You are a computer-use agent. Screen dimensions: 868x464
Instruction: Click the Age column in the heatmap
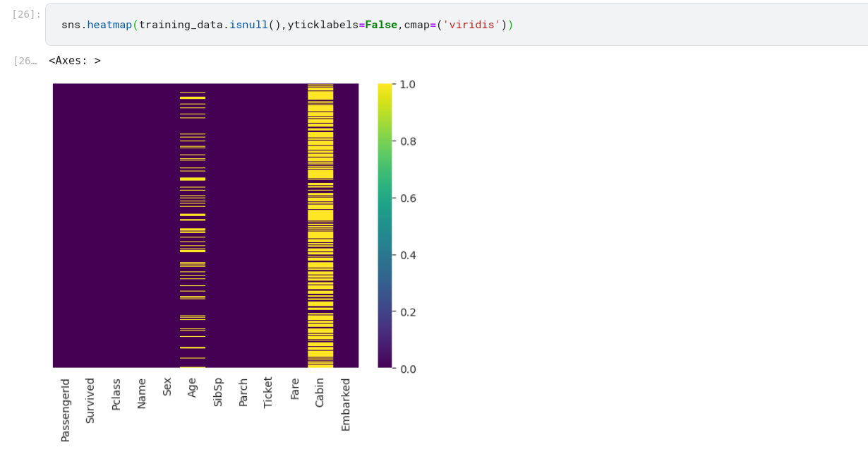tap(193, 226)
